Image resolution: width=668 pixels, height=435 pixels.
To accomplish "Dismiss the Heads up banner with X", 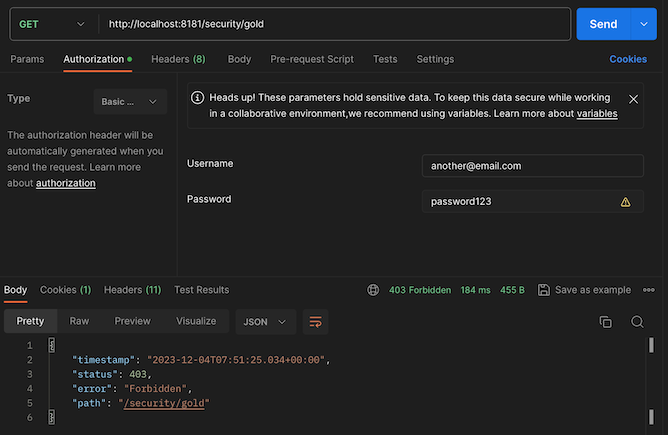I will coord(633,99).
